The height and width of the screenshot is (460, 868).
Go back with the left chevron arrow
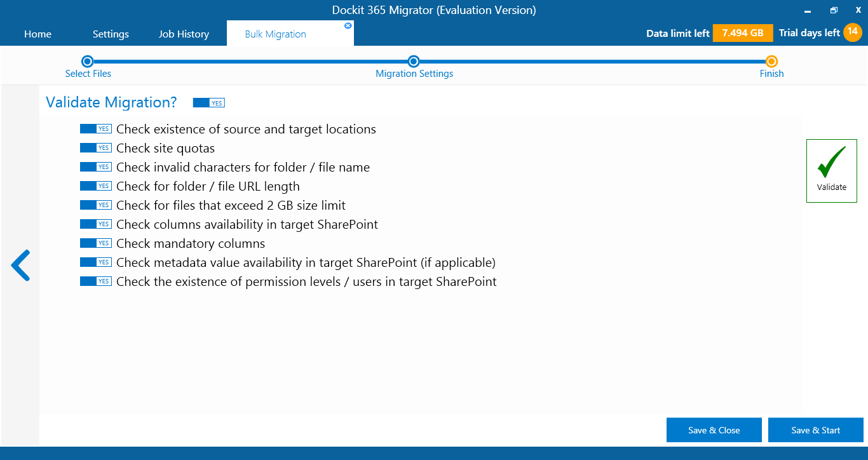[x=20, y=266]
